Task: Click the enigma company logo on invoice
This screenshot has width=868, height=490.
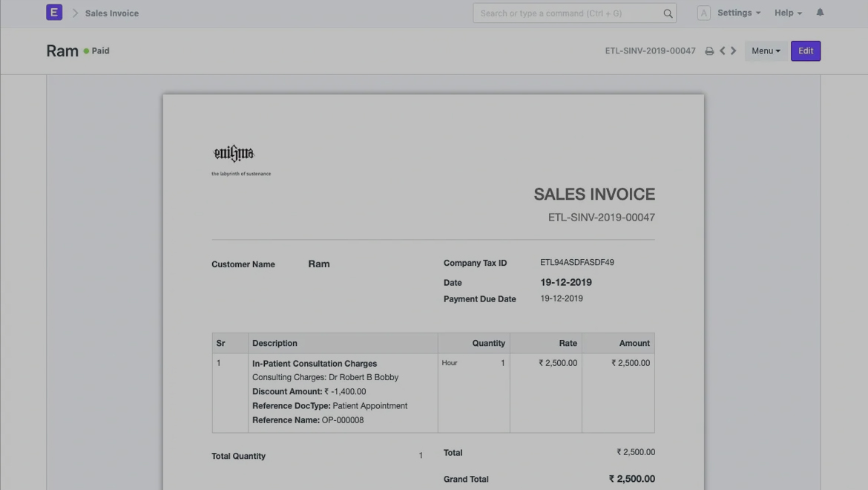Action: [234, 154]
